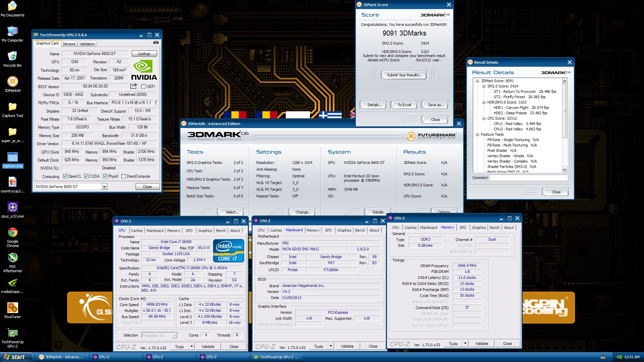Click the GPU-Z BIOS share/export icon
The image size is (644, 362).
pos(133,86)
